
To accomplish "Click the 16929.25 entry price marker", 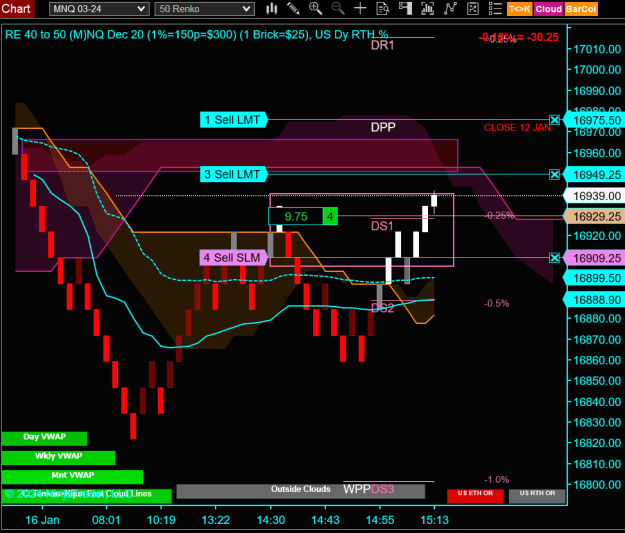I will [x=595, y=216].
